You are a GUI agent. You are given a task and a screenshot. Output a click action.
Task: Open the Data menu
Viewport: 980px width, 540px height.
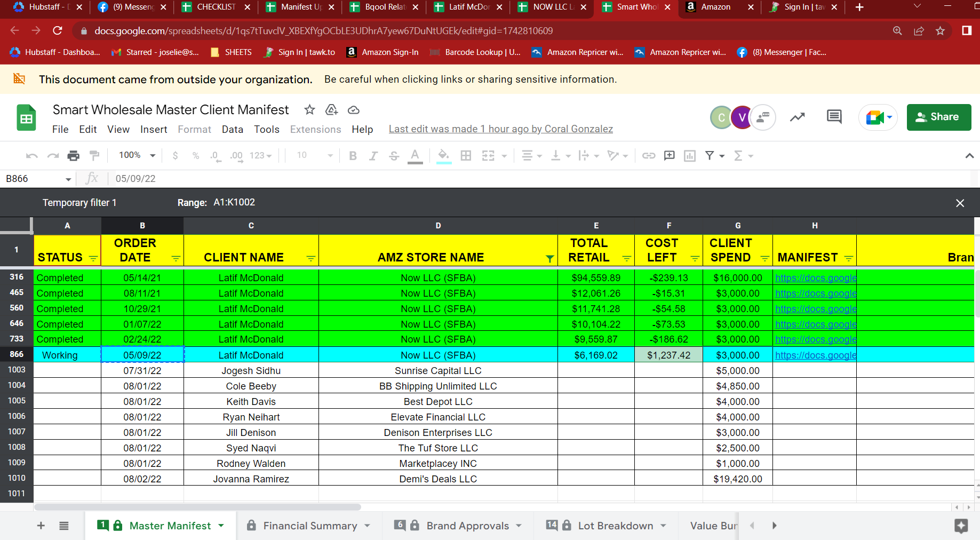[x=233, y=130]
